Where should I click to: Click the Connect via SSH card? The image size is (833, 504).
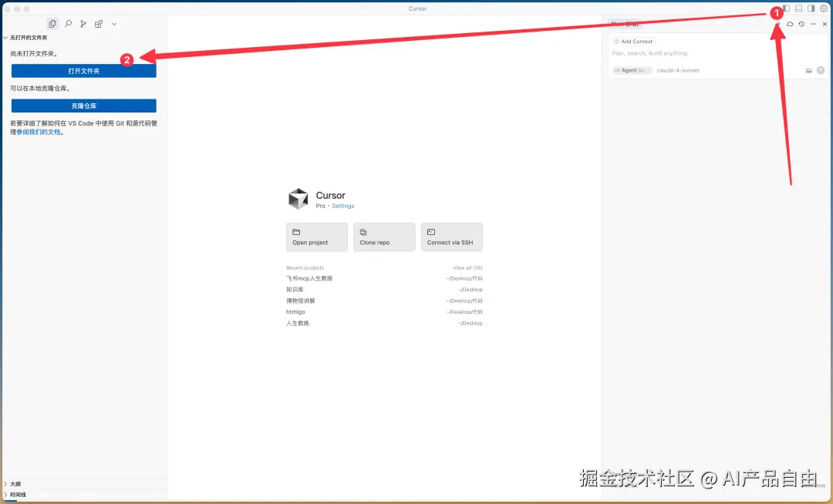click(451, 237)
